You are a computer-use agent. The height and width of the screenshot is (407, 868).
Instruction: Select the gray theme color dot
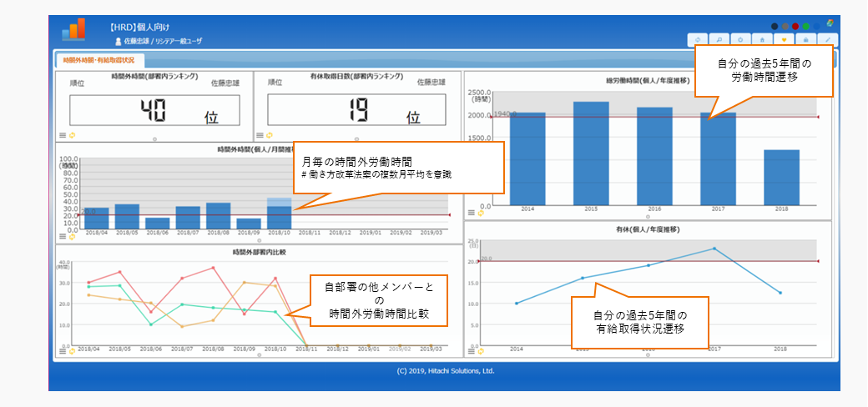click(x=785, y=26)
